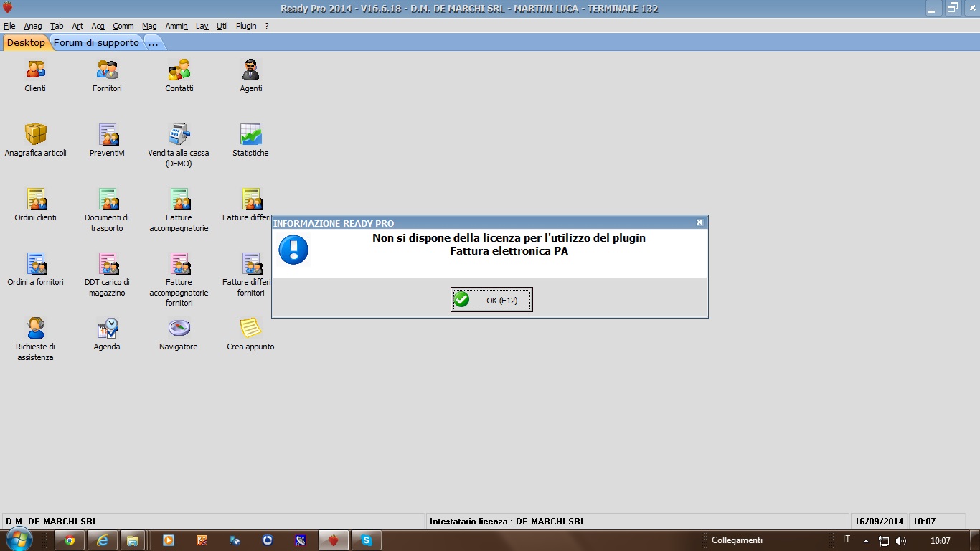Open the Fornitori icon
Image resolution: width=980 pixels, height=551 pixels.
coord(107,70)
